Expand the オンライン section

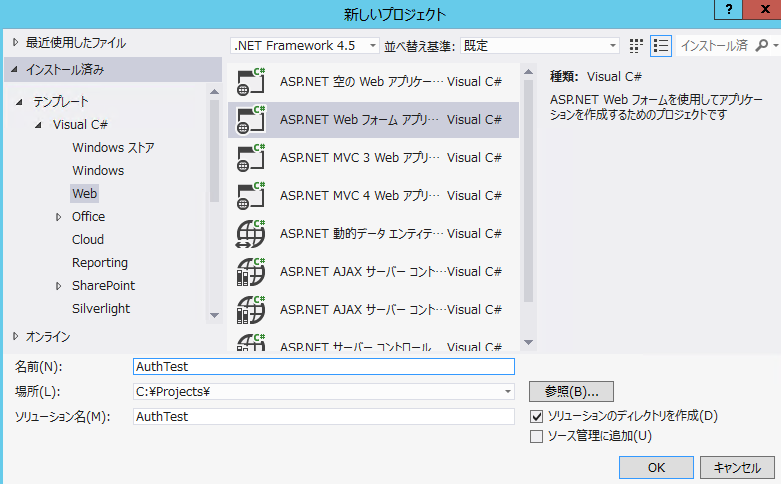pyautogui.click(x=15, y=337)
